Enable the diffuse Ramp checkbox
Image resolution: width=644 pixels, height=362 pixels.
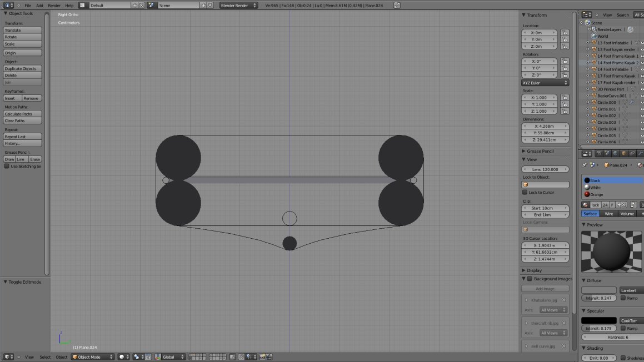click(x=623, y=298)
